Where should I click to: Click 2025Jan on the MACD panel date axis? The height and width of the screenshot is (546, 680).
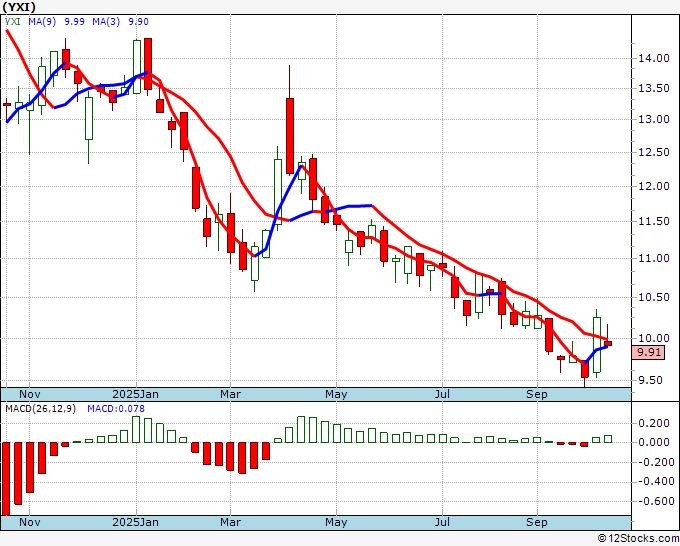coord(136,522)
